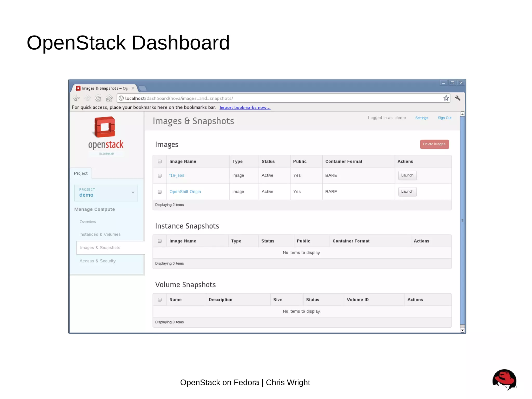Reload the page with the refresh icon
Image resolution: width=532 pixels, height=399 pixels.
98,98
